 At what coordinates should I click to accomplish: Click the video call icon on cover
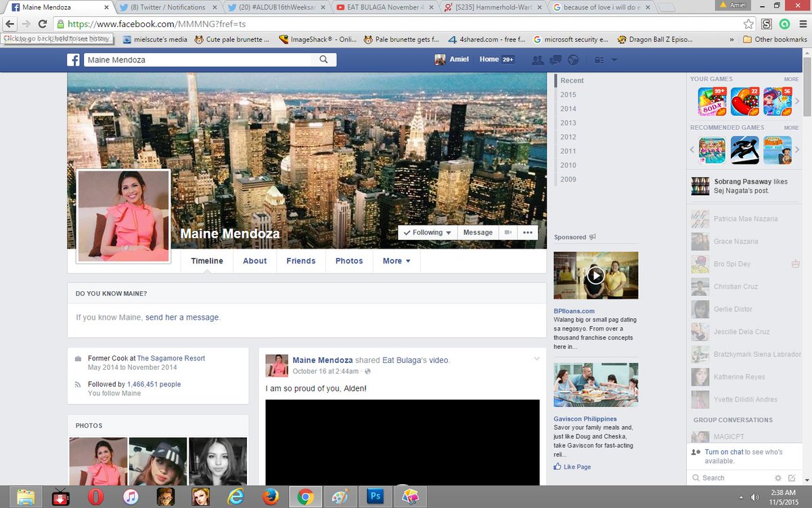[x=507, y=232]
